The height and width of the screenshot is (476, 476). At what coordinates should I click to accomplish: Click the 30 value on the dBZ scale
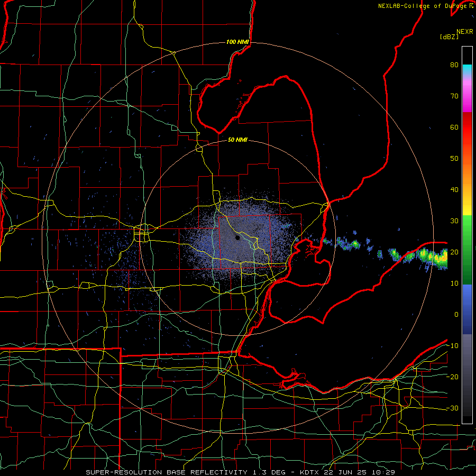pos(454,221)
